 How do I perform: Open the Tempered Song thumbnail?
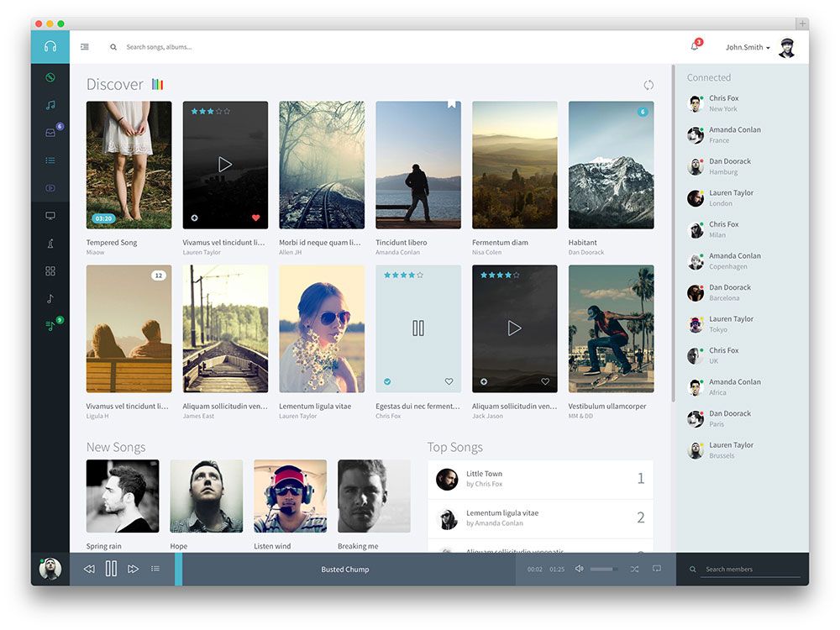coord(129,165)
